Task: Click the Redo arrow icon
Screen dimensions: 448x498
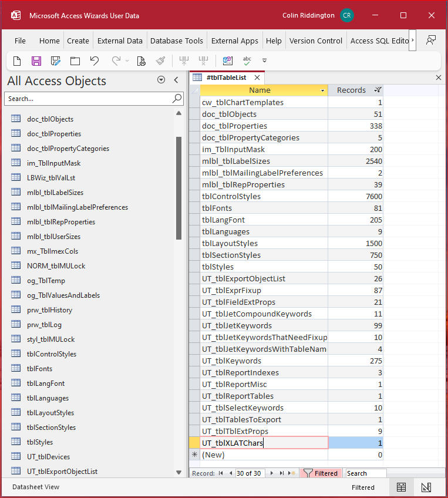Action: [116, 60]
